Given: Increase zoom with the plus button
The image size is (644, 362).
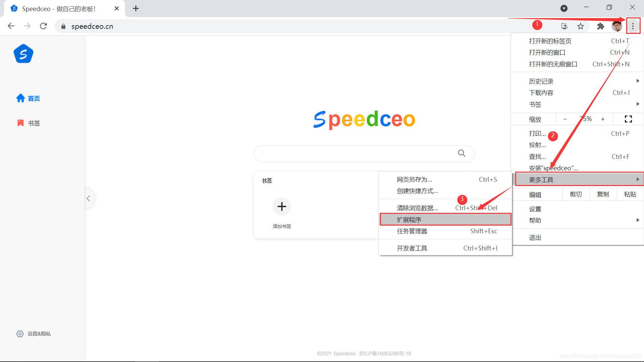Looking at the screenshot, I should coord(603,119).
